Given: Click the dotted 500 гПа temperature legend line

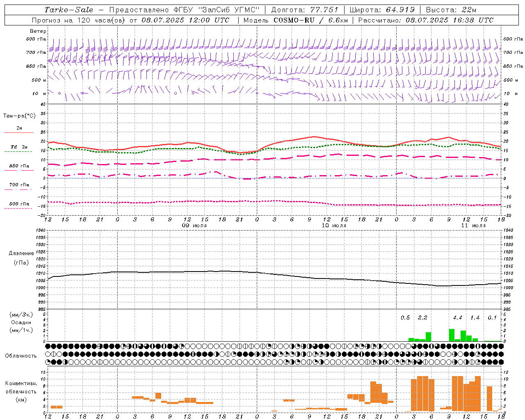Looking at the screenshot, I should click(x=19, y=208).
